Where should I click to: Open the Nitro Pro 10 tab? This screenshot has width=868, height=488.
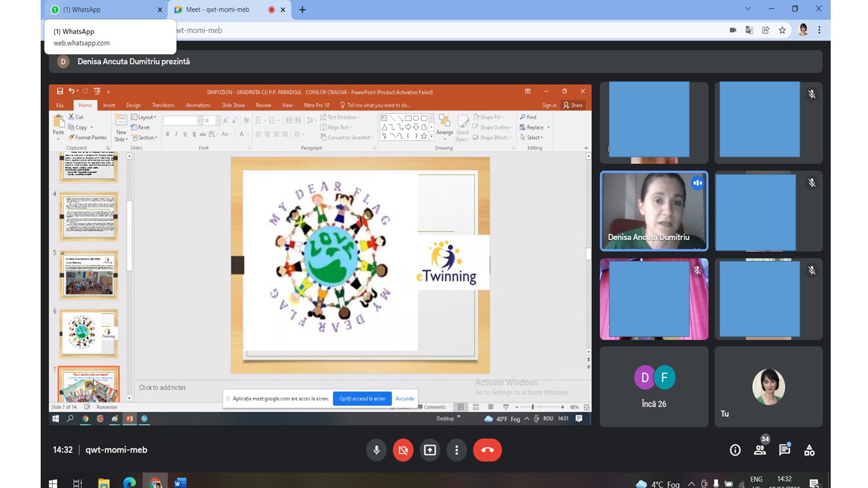click(x=316, y=105)
